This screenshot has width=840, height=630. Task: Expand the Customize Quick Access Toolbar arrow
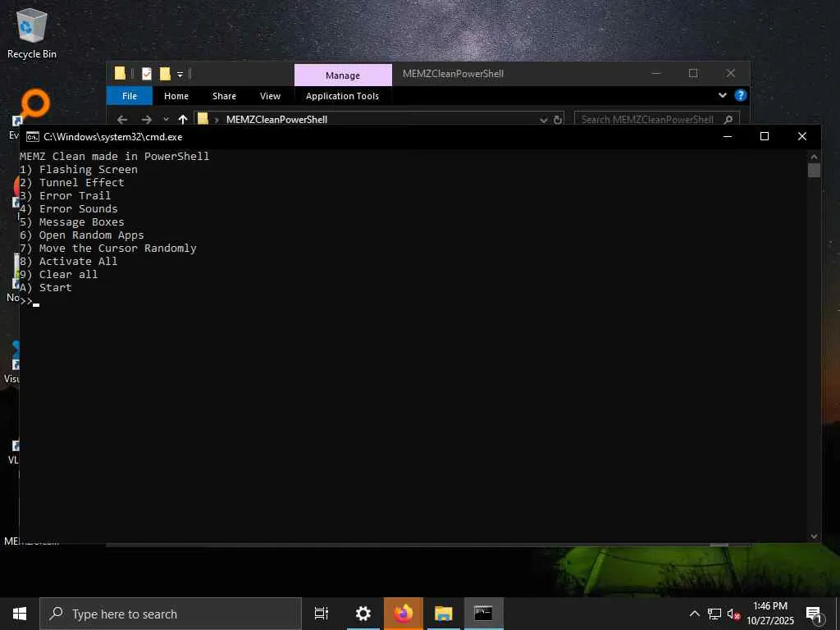click(x=180, y=75)
